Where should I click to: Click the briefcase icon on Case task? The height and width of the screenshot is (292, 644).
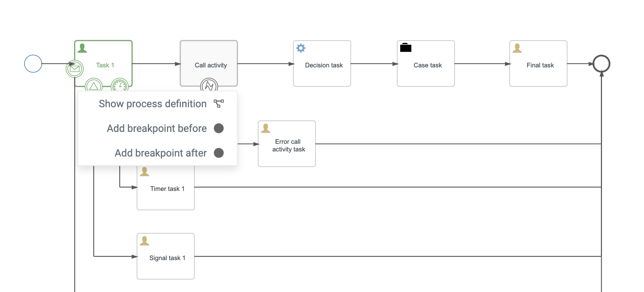(406, 47)
